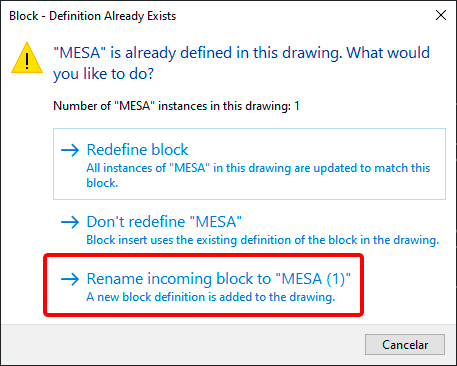Click the instance count number 1

297,106
